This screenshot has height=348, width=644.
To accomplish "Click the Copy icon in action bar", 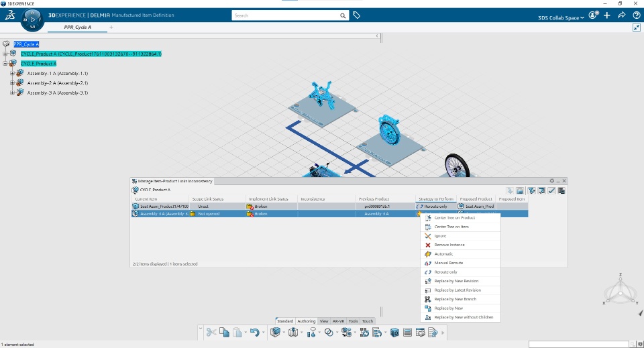I will [x=224, y=332].
